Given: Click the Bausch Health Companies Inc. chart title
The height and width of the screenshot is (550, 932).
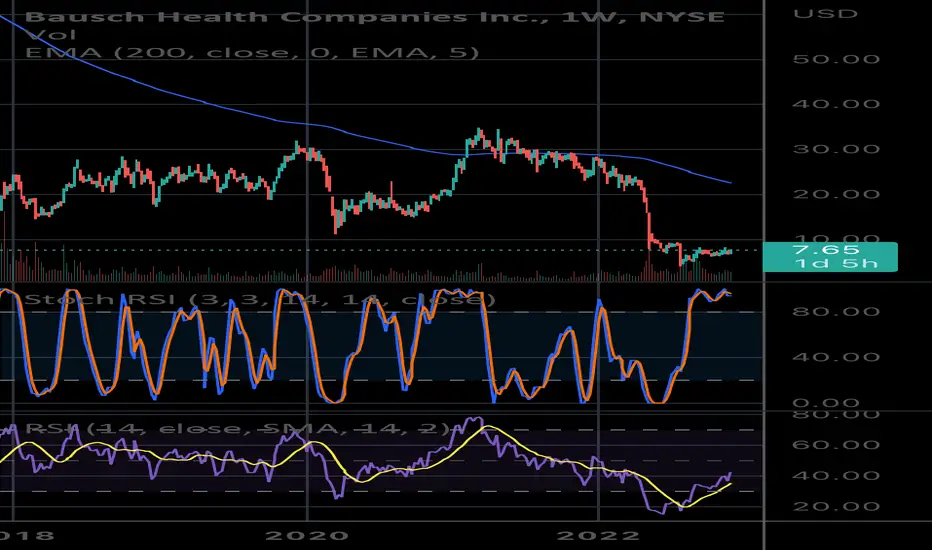Looking at the screenshot, I should 375,17.
